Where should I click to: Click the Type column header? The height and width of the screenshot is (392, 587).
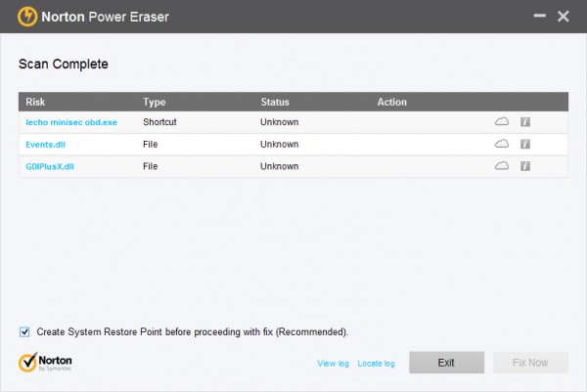click(x=154, y=102)
